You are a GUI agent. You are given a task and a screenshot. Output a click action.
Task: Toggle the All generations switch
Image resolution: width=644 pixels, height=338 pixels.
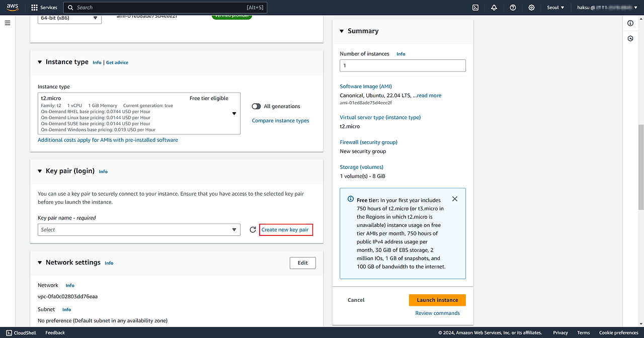(257, 106)
